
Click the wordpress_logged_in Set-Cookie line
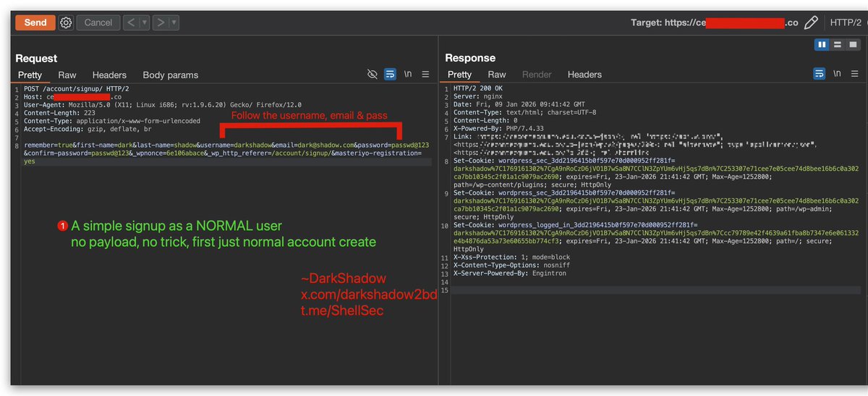coord(656,237)
